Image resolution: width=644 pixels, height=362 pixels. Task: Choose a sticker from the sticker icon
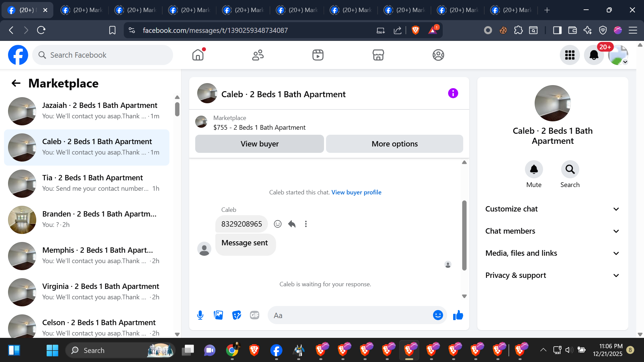[236, 315]
